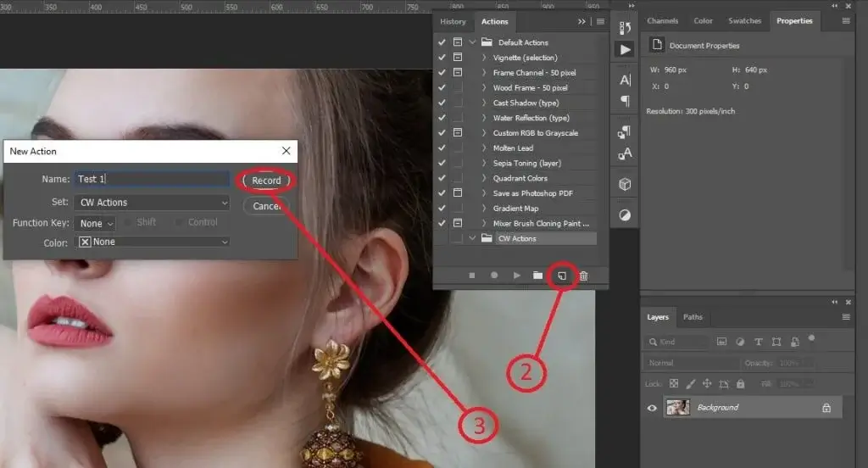Create a new action set folder
The image size is (868, 468).
pyautogui.click(x=537, y=276)
